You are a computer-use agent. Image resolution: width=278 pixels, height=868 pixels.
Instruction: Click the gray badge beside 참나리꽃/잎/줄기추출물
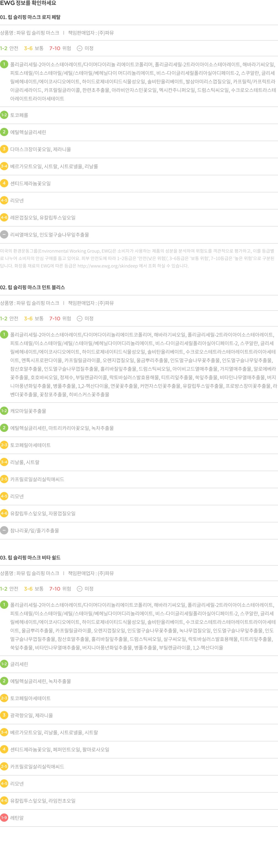(4, 530)
